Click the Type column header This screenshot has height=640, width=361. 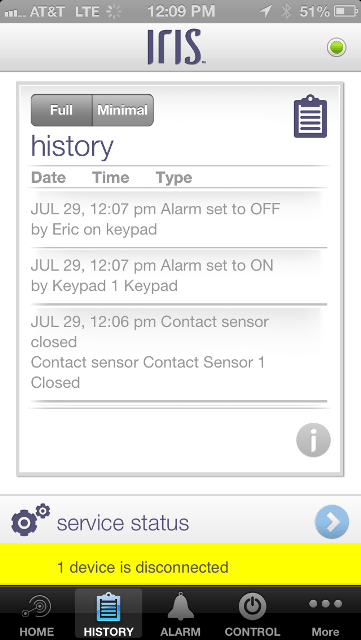point(174,178)
